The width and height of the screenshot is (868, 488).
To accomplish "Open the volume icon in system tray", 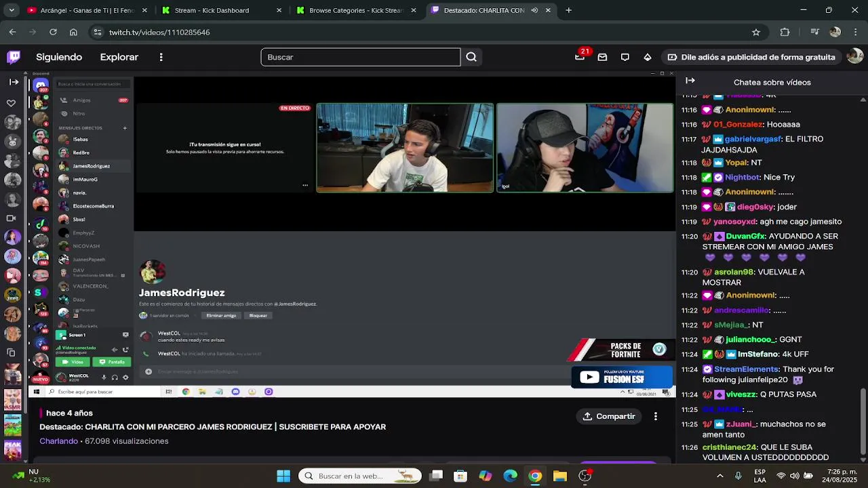I will click(796, 476).
